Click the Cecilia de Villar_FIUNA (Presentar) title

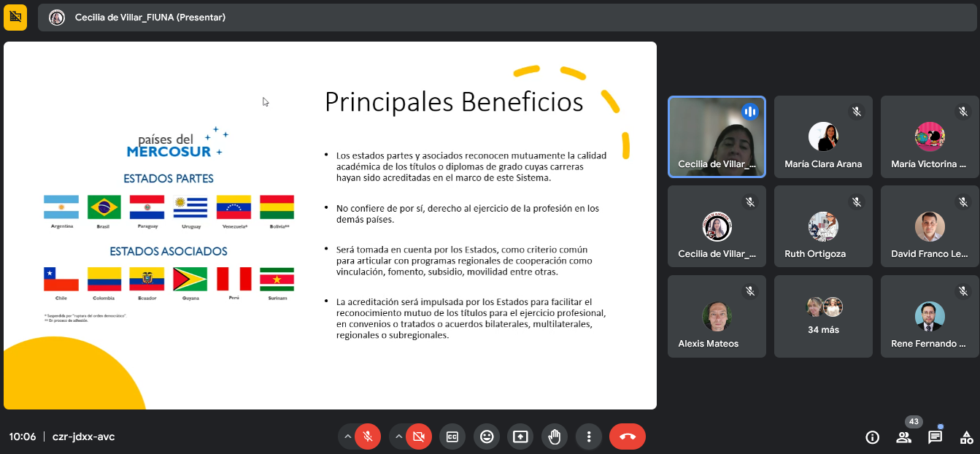click(150, 18)
